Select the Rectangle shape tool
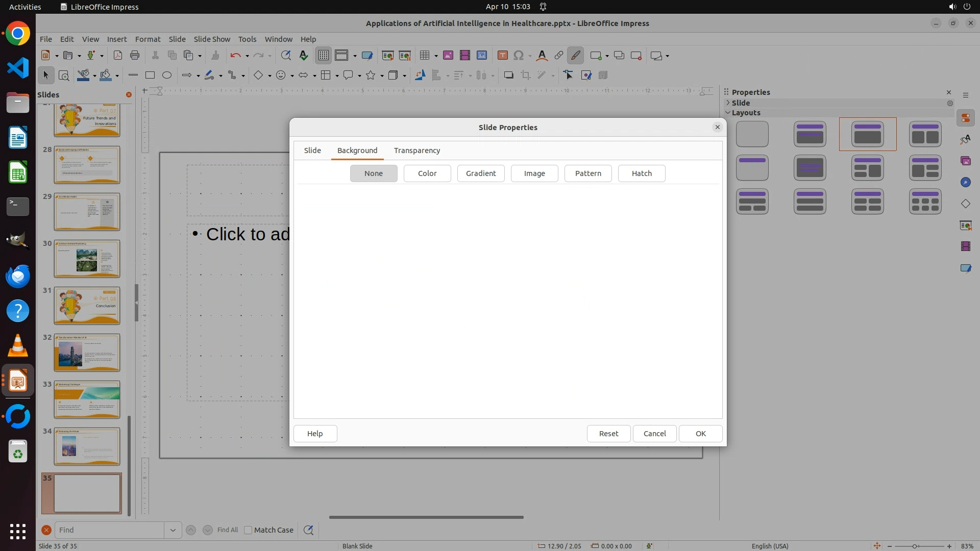The image size is (980, 551). [150, 76]
